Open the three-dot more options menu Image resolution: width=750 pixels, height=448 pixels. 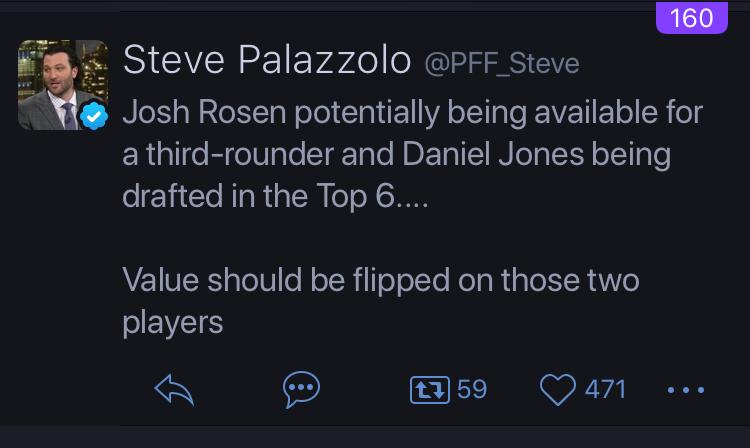(x=686, y=389)
